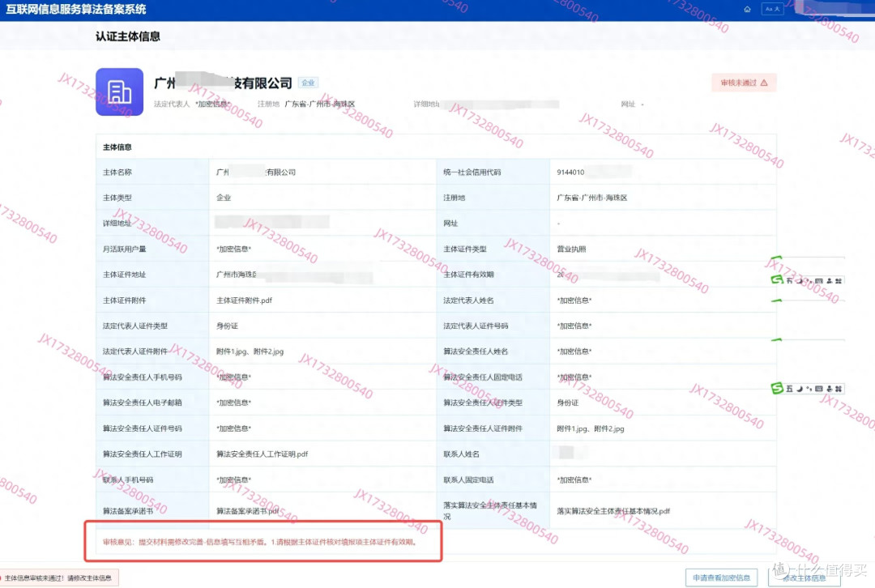Screen dimensions: 875x588
Task: Click the 申请查看加密信息 button
Action: [x=722, y=577]
